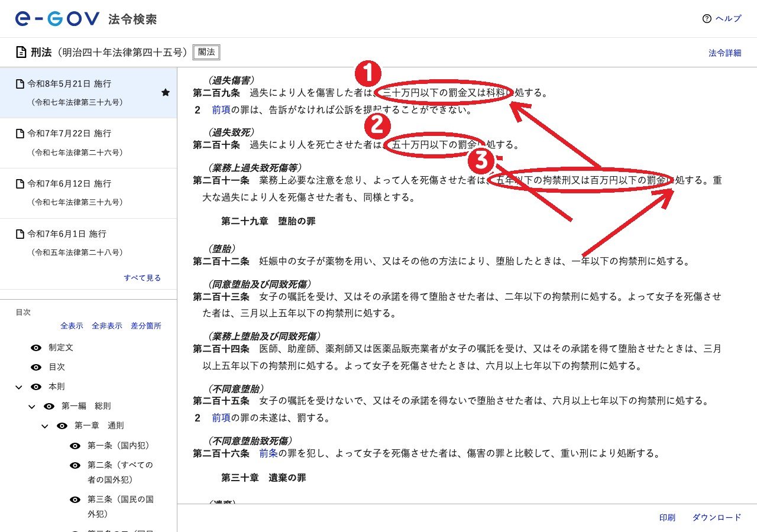Toggle visibility eye for 第二条
Screen dimensions: 757x532
tap(75, 465)
